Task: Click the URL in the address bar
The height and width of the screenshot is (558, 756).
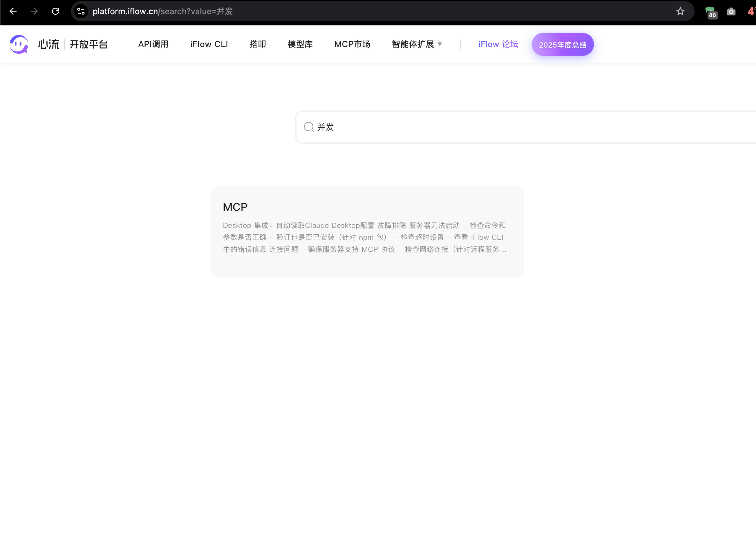Action: (x=163, y=12)
